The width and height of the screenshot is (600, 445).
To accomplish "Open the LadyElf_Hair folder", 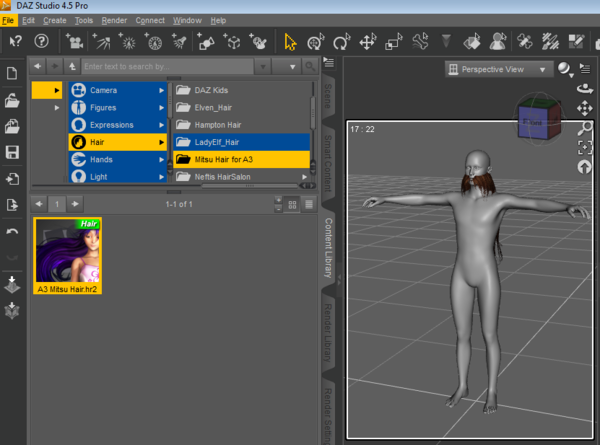I will tap(241, 142).
